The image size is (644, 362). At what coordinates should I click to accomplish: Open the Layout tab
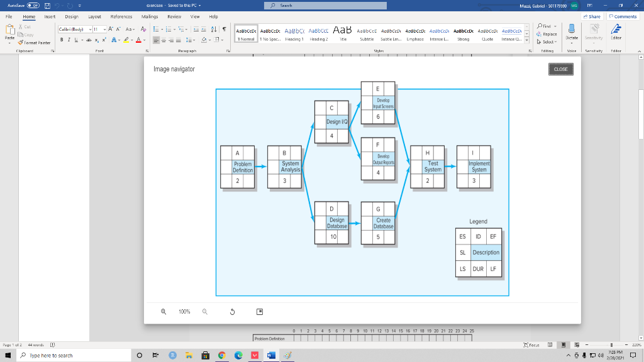point(94,17)
